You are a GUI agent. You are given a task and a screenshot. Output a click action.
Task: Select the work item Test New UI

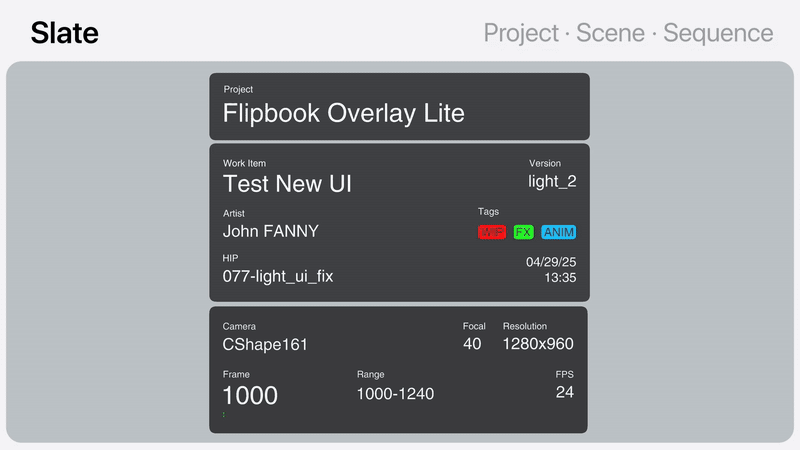tap(287, 184)
